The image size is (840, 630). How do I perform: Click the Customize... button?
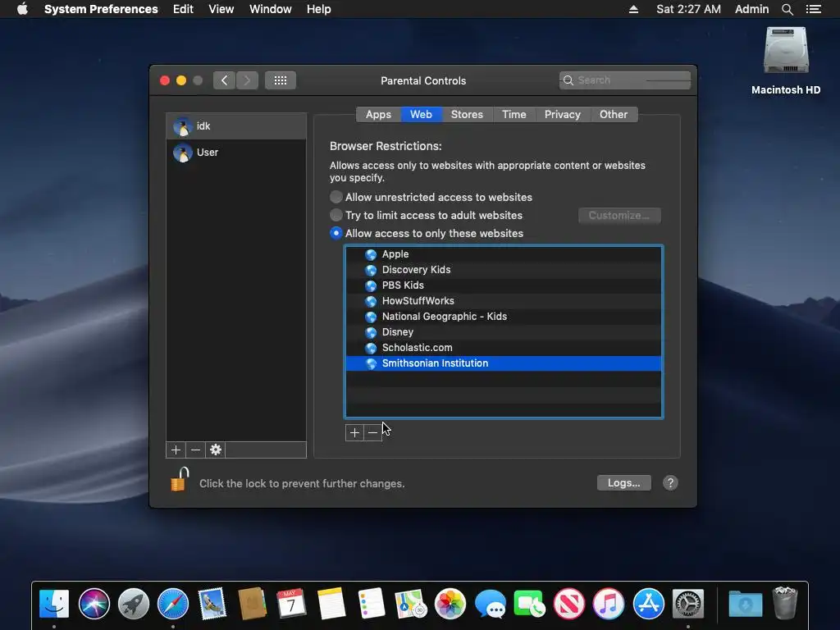pos(619,216)
